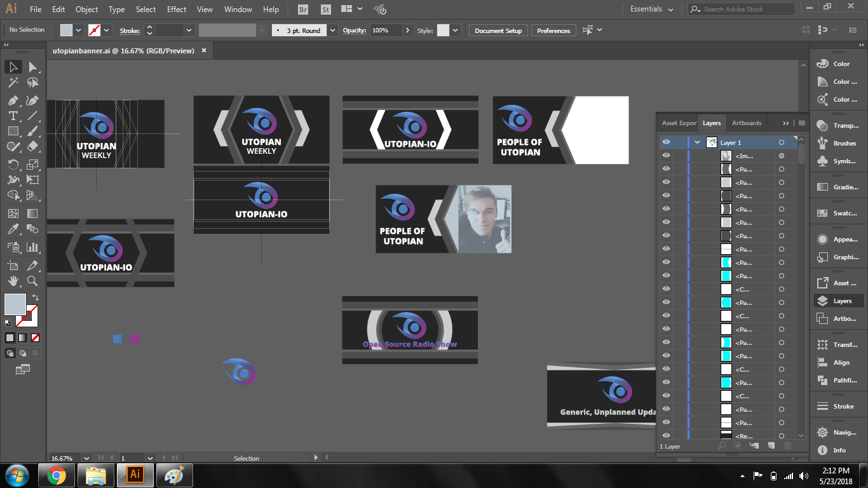Open the stroke weight dropdown
Viewport: 868px width, 488px height.
(189, 30)
